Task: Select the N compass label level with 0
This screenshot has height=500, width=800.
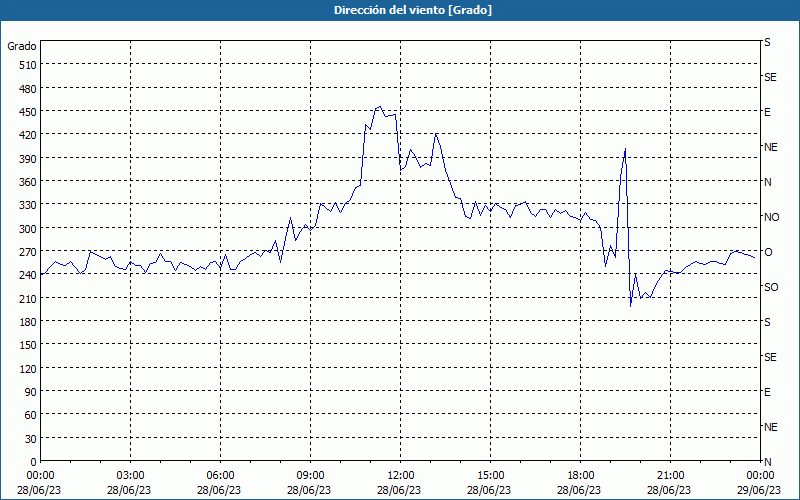Action: click(767, 462)
